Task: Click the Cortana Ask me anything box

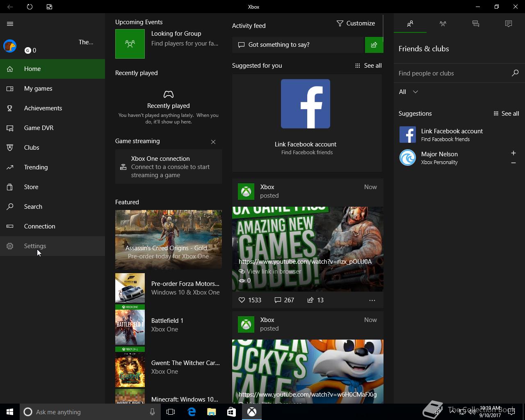Action: tap(89, 412)
